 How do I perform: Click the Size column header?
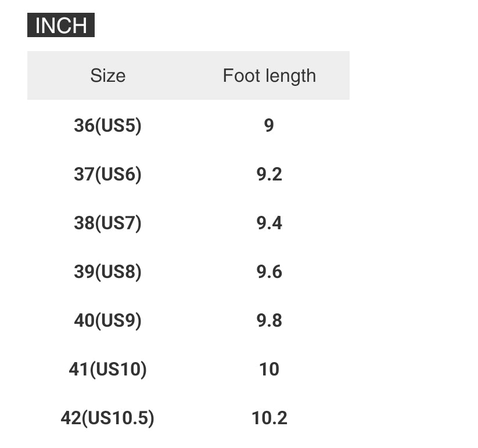107,75
